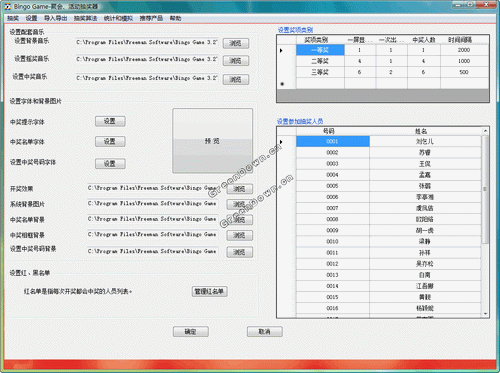
Task: Click the 设置中奖音乐 path field
Action: 147,78
